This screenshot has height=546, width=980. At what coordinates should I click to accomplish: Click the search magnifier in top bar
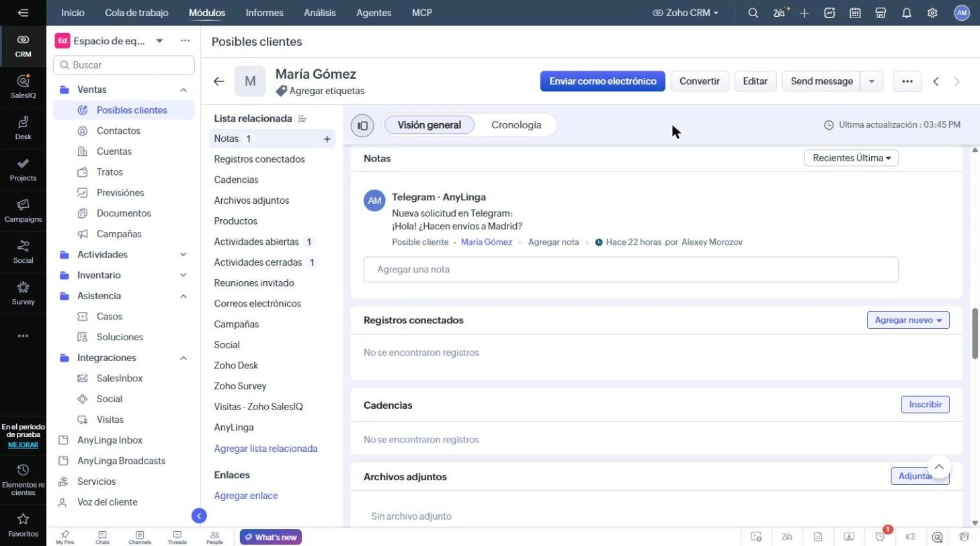click(753, 13)
